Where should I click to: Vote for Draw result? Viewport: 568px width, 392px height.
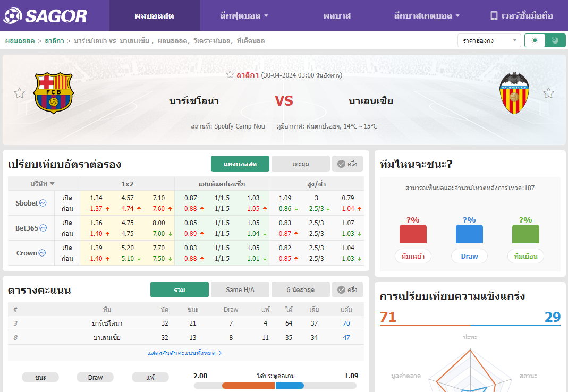click(469, 256)
